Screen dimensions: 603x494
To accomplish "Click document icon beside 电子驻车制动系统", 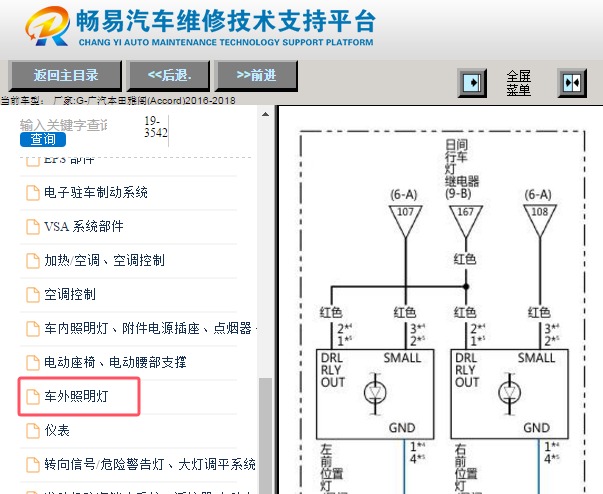I will point(33,193).
